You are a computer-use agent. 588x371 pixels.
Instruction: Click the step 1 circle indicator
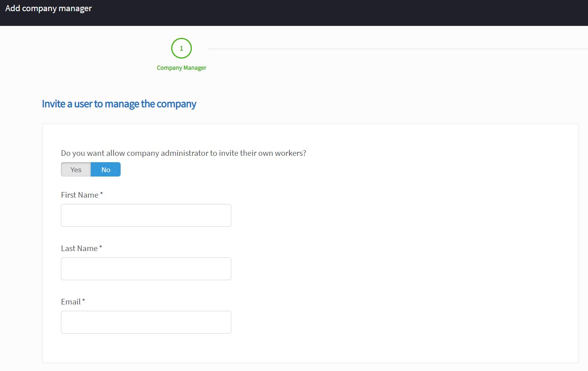click(x=181, y=48)
